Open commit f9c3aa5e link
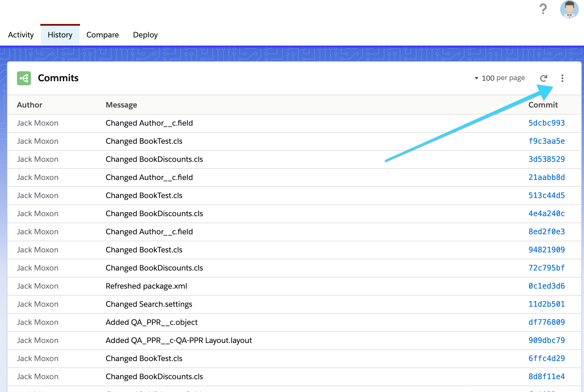The height and width of the screenshot is (392, 584). (546, 141)
